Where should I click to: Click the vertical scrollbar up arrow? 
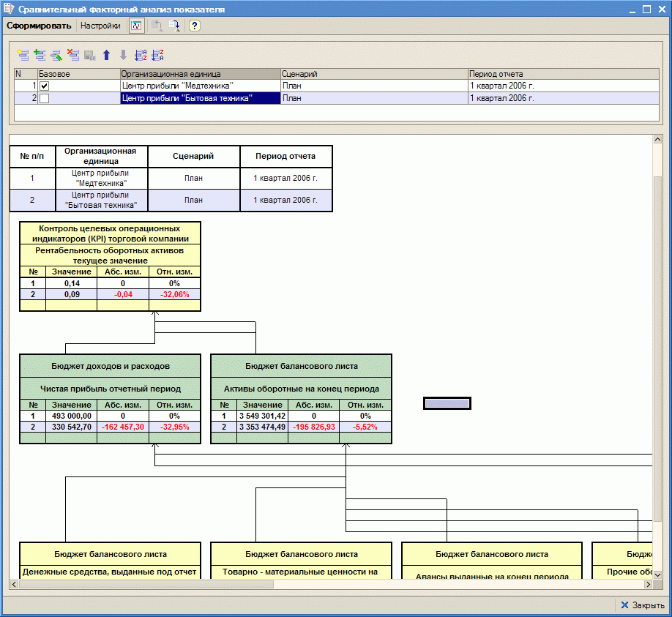[x=657, y=139]
